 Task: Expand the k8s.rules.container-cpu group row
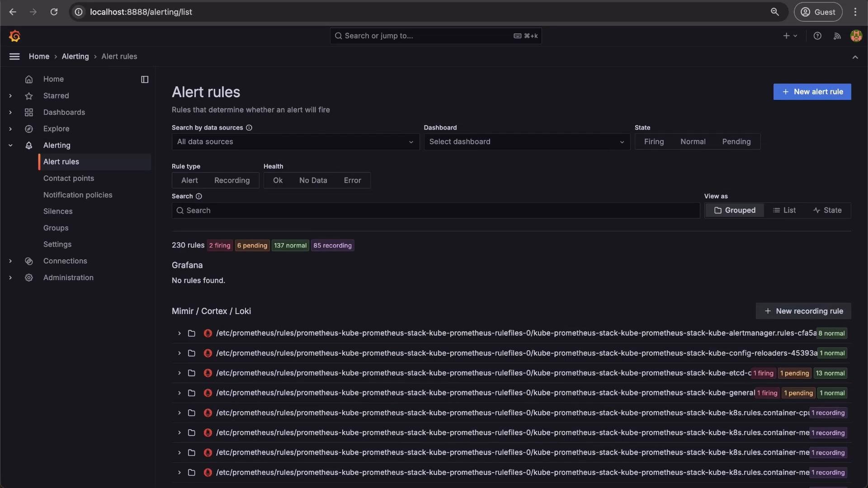[x=179, y=413]
